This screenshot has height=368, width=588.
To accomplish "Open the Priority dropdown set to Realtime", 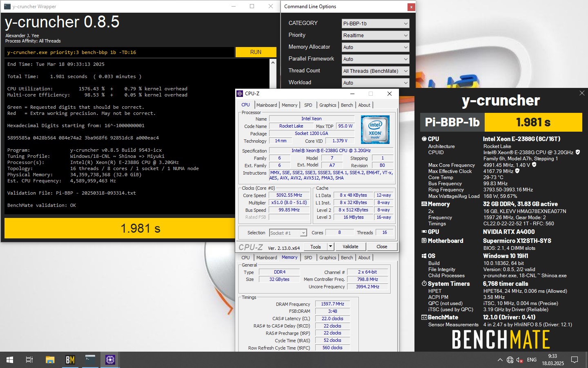I will pyautogui.click(x=375, y=36).
